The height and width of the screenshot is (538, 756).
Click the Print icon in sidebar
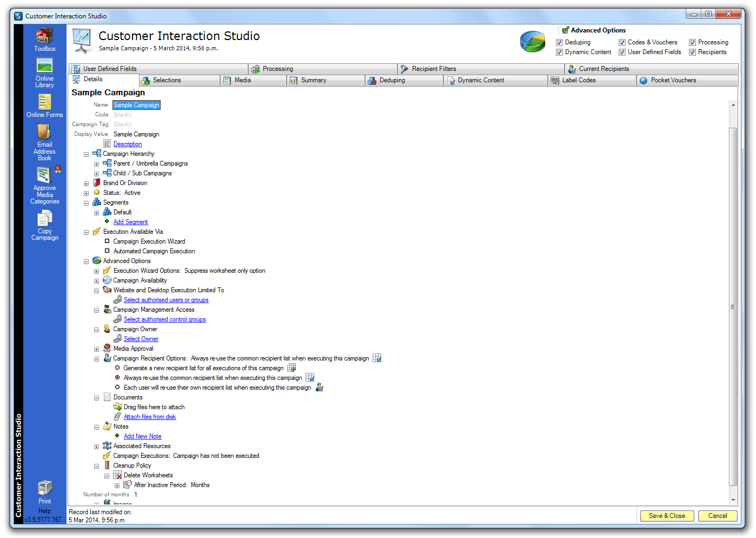pos(45,488)
